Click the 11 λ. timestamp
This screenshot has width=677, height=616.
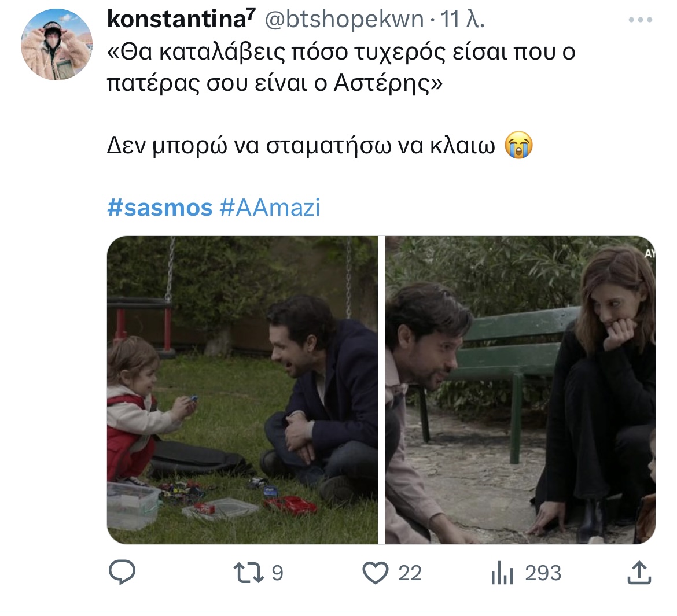click(462, 20)
